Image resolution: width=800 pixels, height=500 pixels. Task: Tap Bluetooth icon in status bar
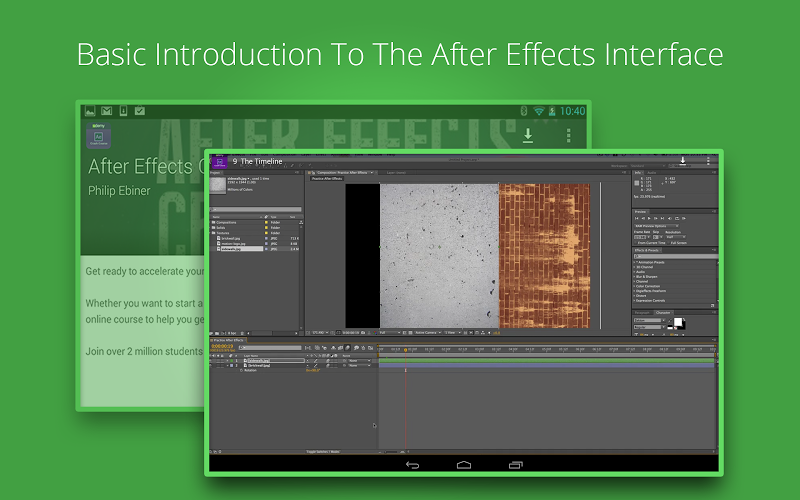[523, 111]
